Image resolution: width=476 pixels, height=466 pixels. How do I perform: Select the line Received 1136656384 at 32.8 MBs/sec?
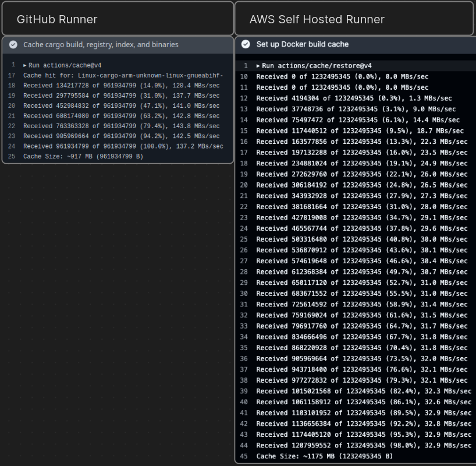point(364,423)
